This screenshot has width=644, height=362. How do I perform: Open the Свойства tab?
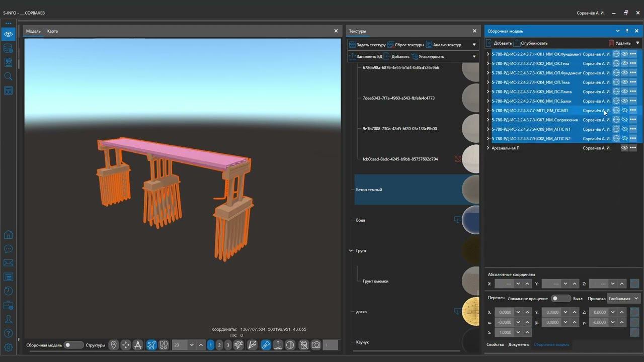click(x=495, y=344)
